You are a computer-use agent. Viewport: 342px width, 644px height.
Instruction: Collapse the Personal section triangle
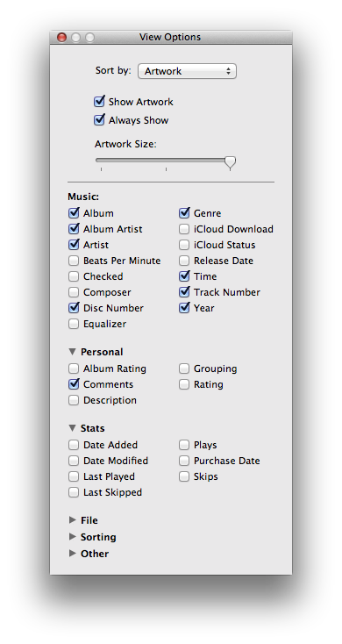click(73, 352)
